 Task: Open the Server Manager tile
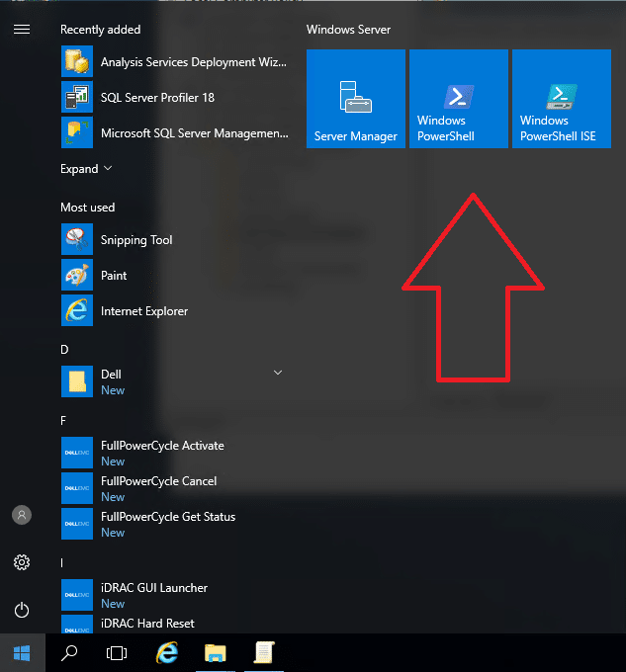click(x=356, y=99)
